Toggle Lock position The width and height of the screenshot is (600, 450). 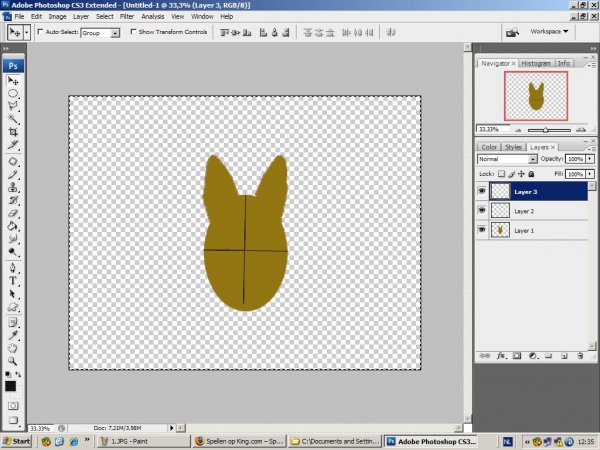pyautogui.click(x=521, y=174)
